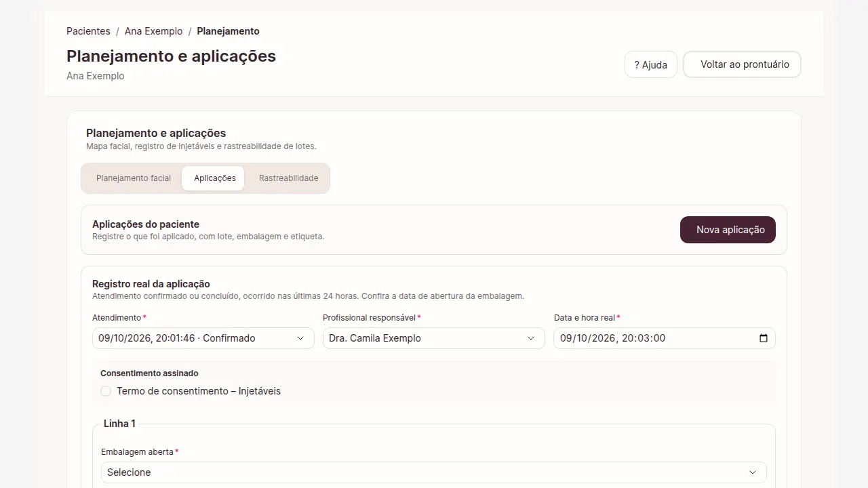Image resolution: width=868 pixels, height=488 pixels.
Task: Follow the Pacientes breadcrumb link
Action: [x=88, y=31]
